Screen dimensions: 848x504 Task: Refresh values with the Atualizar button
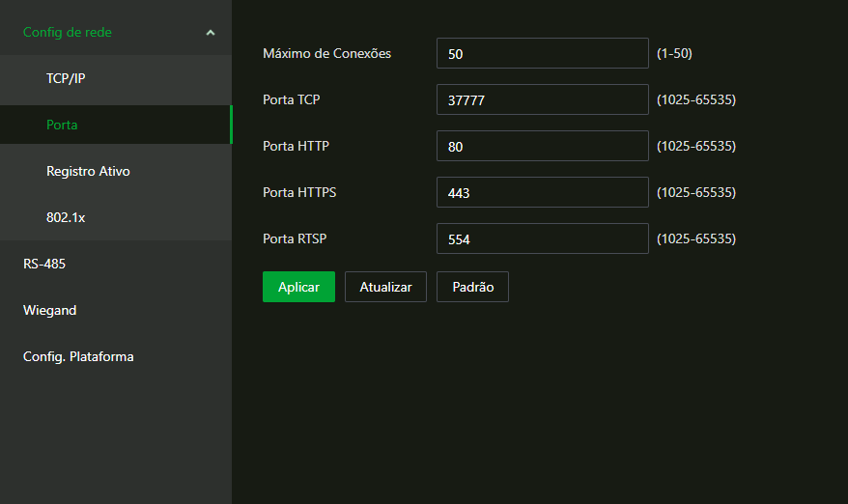click(385, 287)
